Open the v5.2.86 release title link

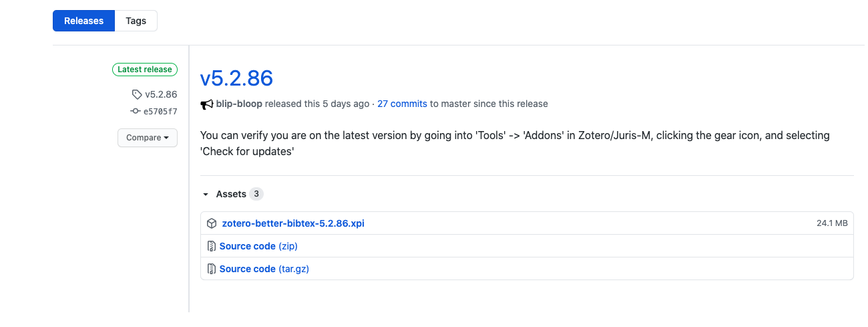[236, 78]
